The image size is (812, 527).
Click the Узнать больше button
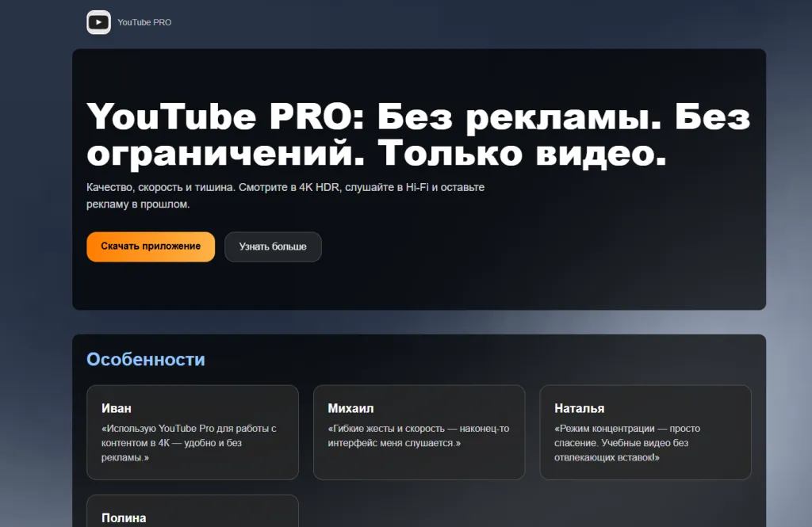[x=273, y=246]
